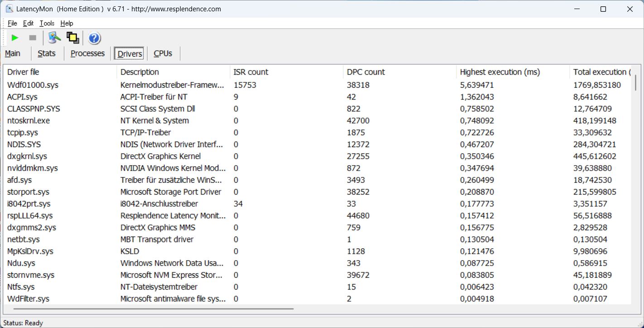Start the latency monitor with the green play icon
Viewport: 644px width, 328px height.
15,38
